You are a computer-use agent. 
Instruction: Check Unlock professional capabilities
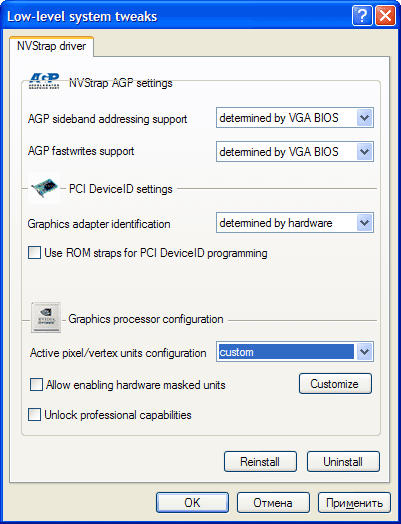tap(34, 414)
